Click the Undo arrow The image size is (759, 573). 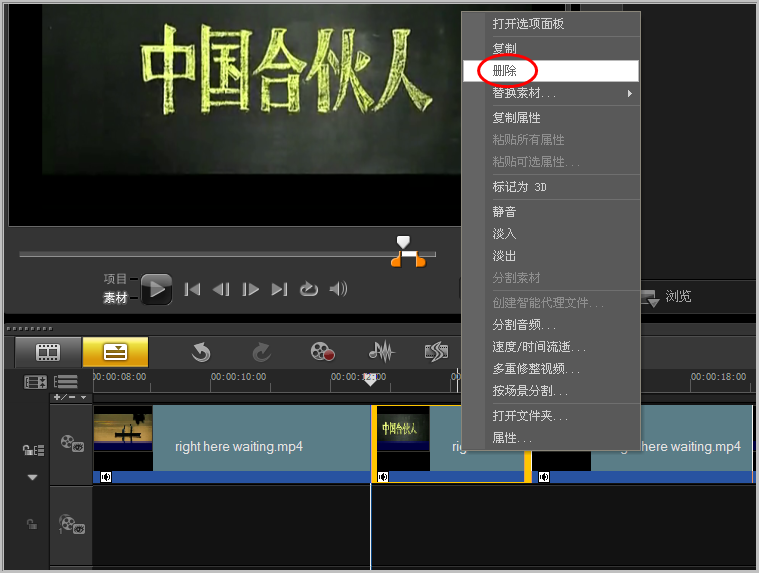pos(201,352)
